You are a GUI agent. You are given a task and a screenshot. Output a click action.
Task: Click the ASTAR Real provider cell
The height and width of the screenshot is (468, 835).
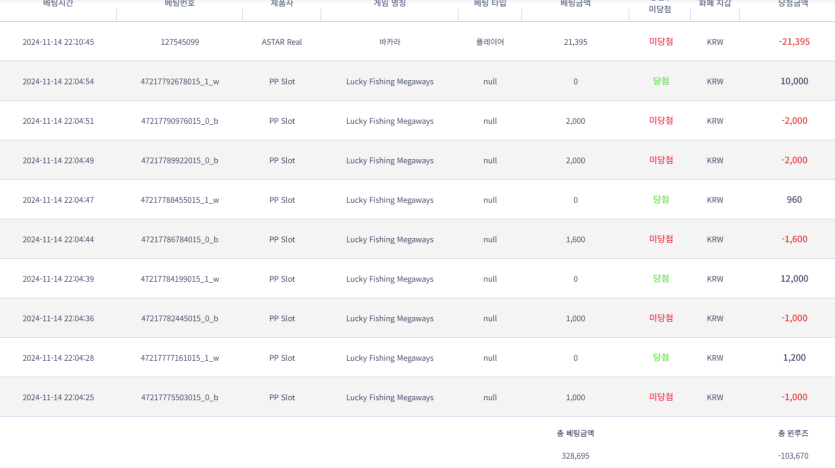tap(282, 42)
